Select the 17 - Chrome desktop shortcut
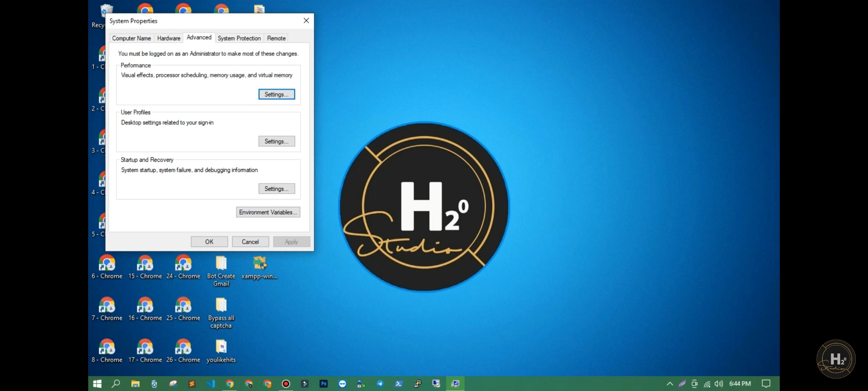The height and width of the screenshot is (391, 868). point(145,351)
